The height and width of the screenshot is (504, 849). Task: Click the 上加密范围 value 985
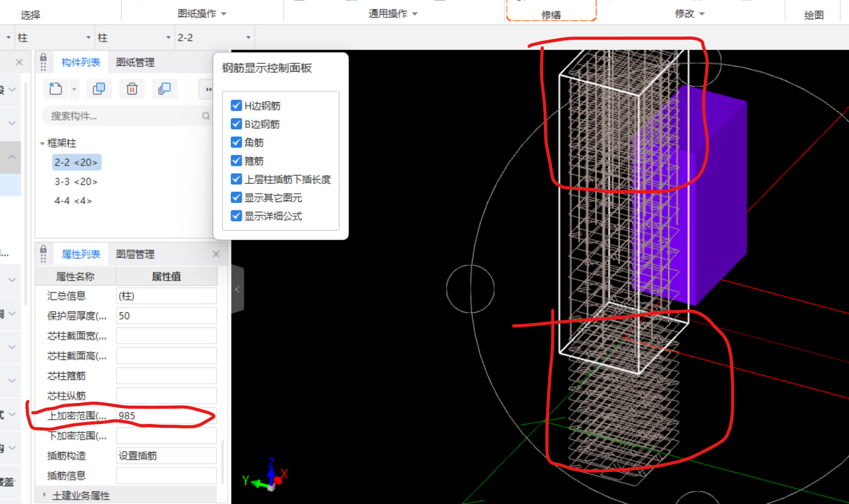pos(166,416)
